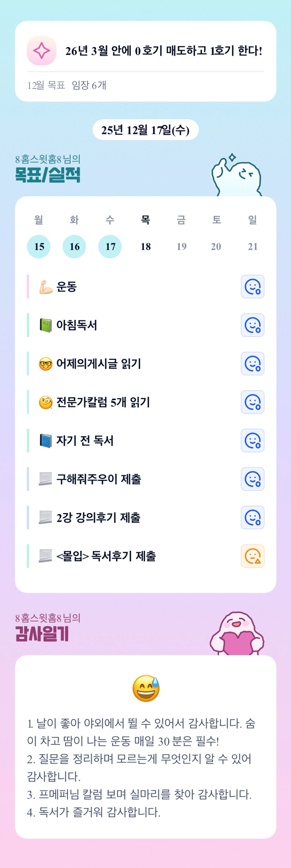
Task: Click the 운동 task label
Action: 67,287
